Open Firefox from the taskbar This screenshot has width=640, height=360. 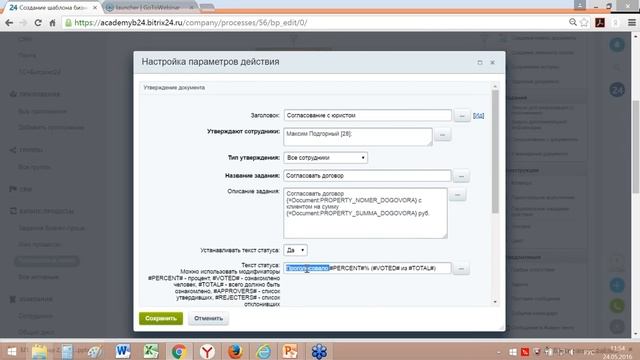click(235, 351)
